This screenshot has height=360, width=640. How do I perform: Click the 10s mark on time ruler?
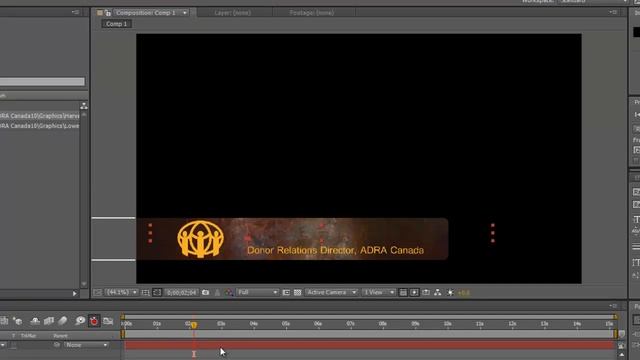click(447, 324)
